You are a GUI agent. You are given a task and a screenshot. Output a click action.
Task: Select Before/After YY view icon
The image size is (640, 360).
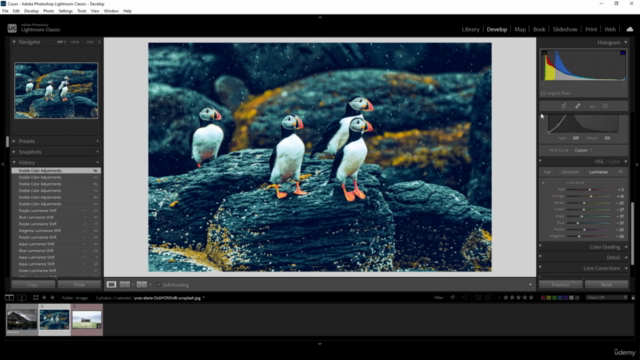[x=142, y=284]
